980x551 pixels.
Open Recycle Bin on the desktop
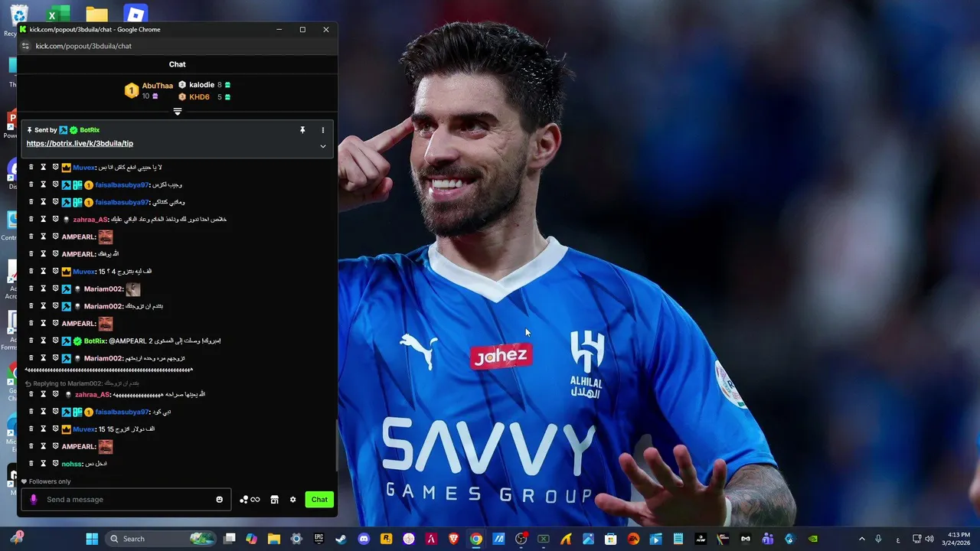18,14
